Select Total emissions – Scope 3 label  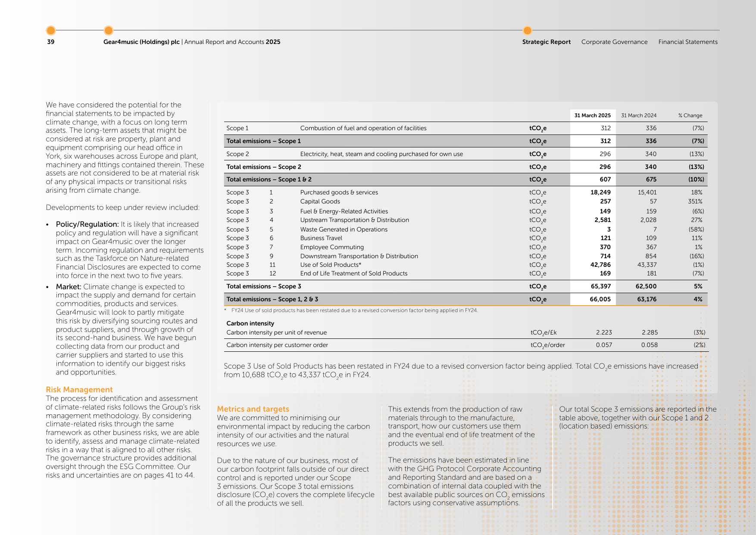coord(264,286)
